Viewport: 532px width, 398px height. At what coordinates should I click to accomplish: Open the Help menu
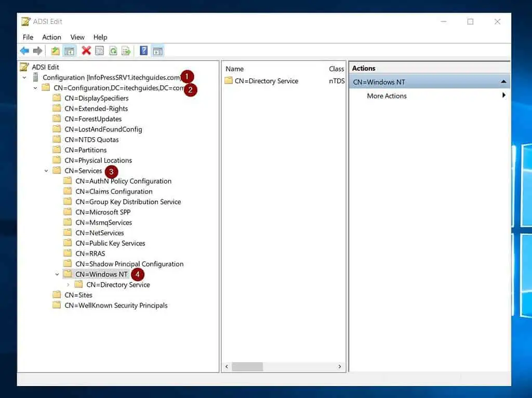[x=100, y=37]
